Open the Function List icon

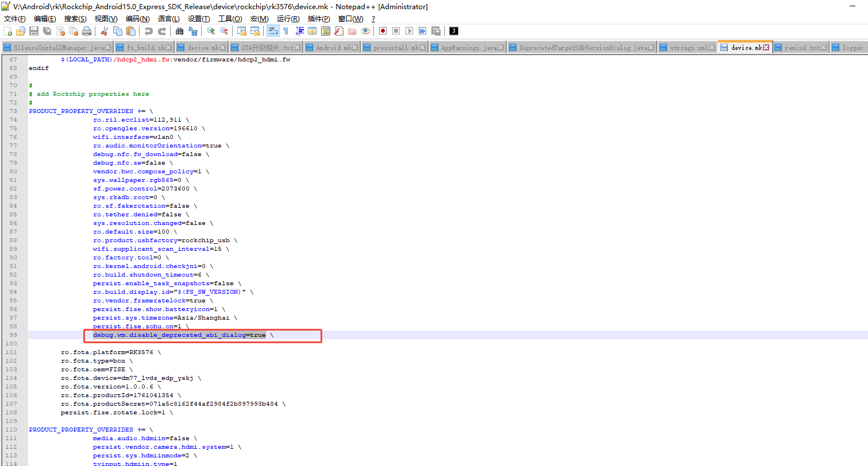tap(339, 31)
